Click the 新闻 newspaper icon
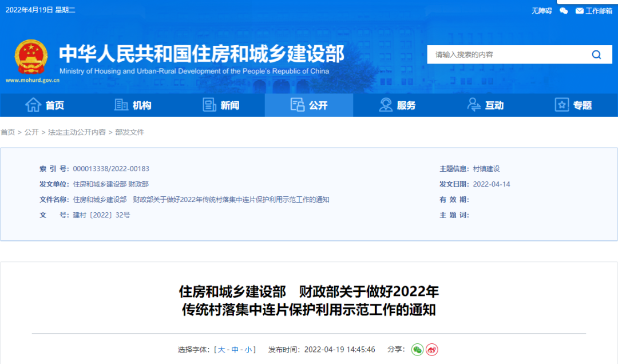Viewport: 618px width, 364px height. pyautogui.click(x=209, y=105)
